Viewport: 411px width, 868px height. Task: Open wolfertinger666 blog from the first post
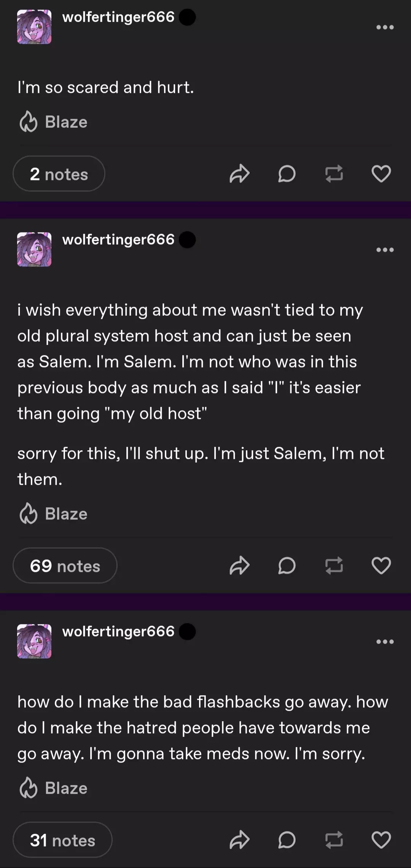[x=118, y=17]
